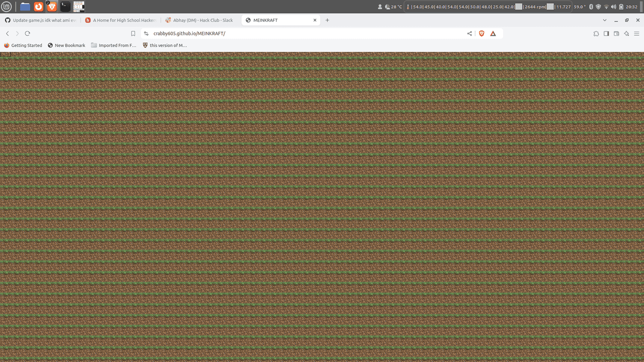644x362 pixels.
Task: Switch to Abhay (DM) Slack tab
Action: (x=201, y=20)
